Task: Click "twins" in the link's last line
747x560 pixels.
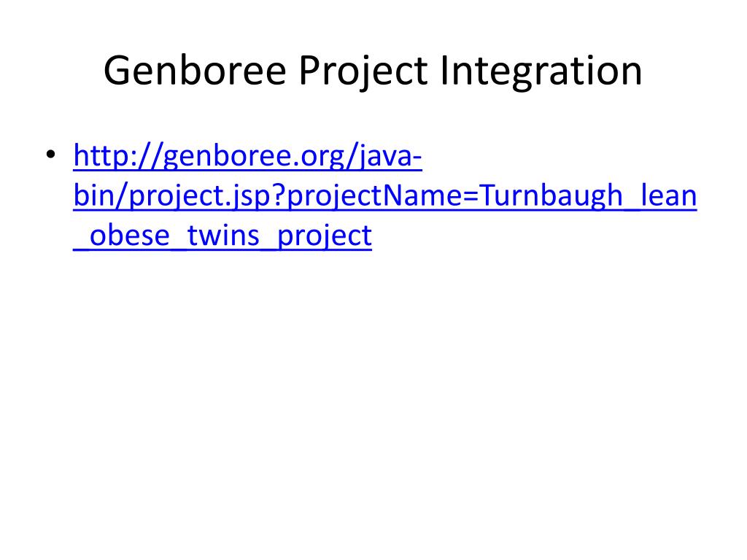Action: click(x=223, y=236)
